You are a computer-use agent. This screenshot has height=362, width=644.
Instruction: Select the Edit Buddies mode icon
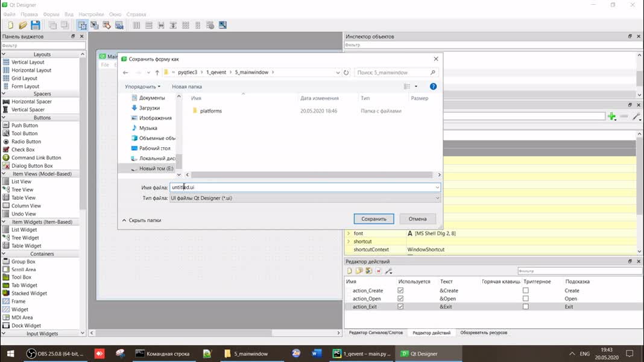107,25
